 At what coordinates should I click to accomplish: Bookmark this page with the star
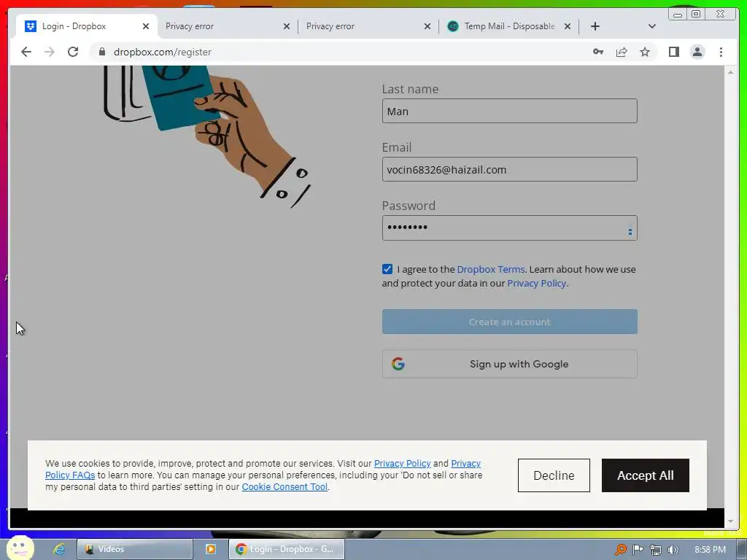click(645, 52)
